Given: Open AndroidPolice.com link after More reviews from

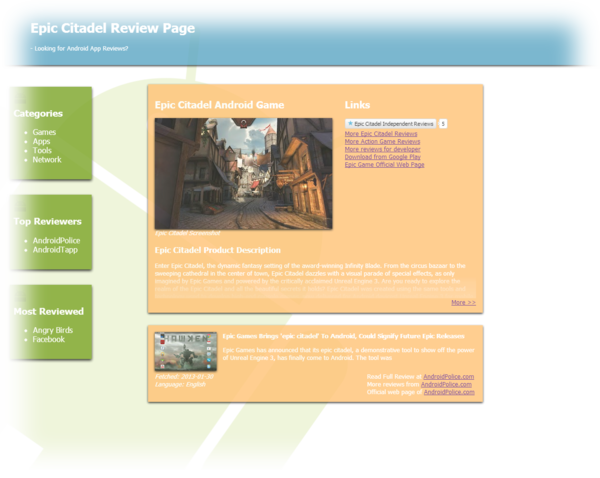Looking at the screenshot, I should point(446,384).
